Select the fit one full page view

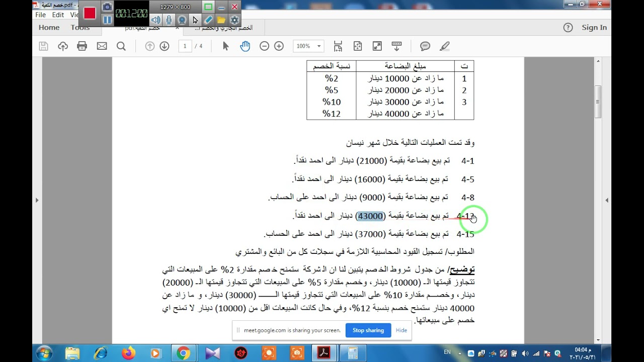(x=358, y=46)
